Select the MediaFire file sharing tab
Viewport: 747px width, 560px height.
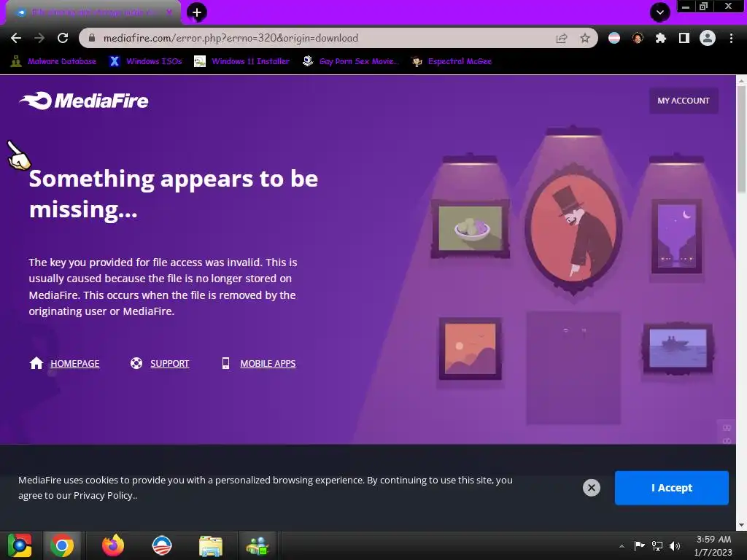click(93, 12)
